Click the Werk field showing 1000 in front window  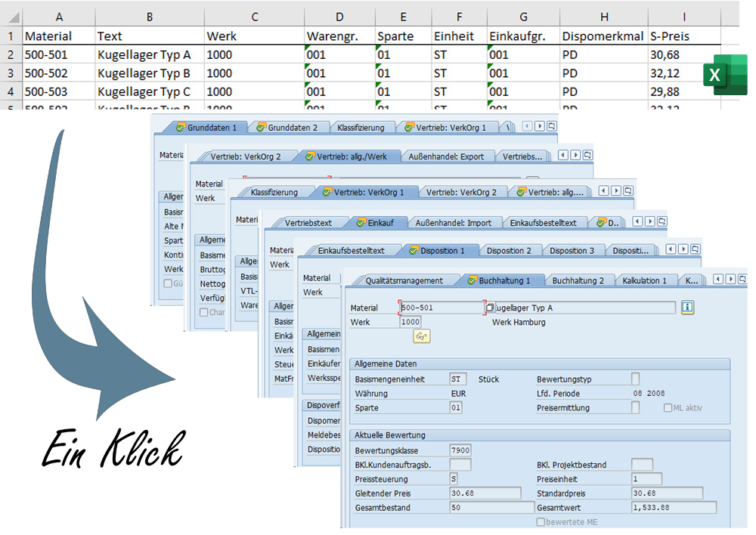[x=411, y=321]
